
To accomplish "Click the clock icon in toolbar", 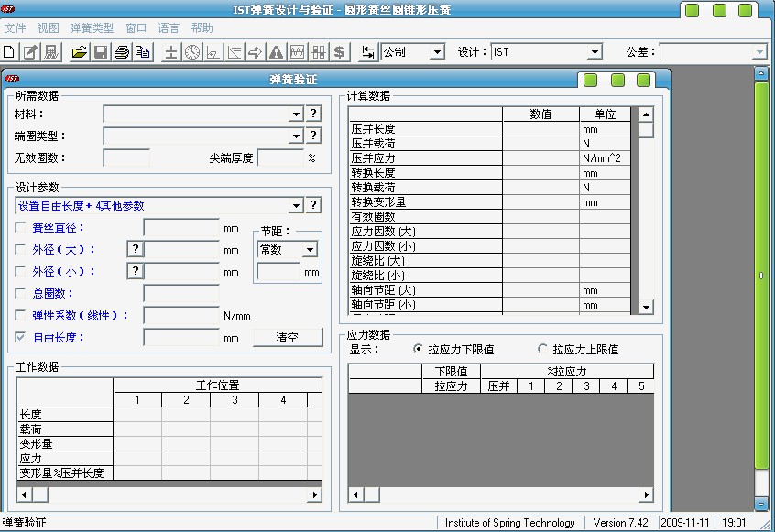I will click(x=192, y=52).
